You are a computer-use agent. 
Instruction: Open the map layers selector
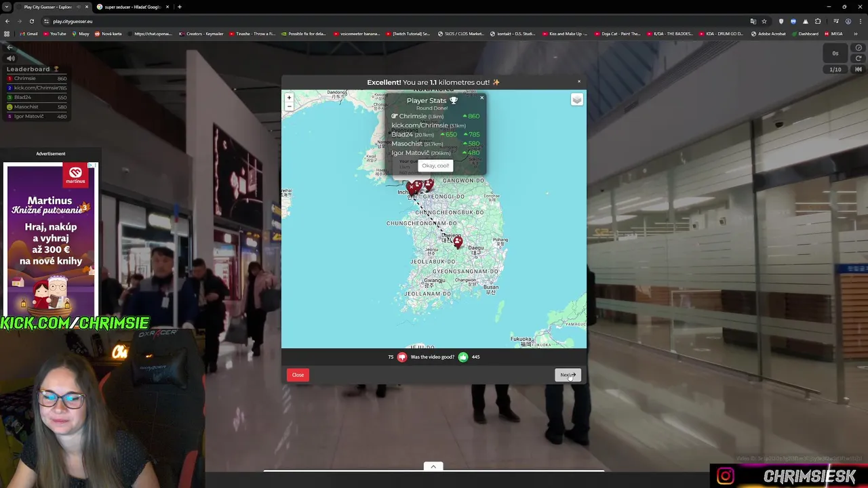pos(577,100)
